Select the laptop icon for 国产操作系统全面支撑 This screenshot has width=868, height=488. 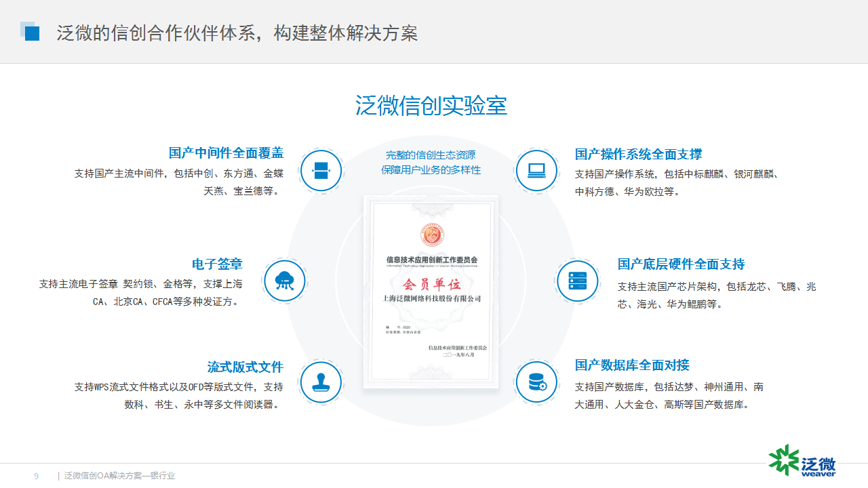pyautogui.click(x=536, y=170)
